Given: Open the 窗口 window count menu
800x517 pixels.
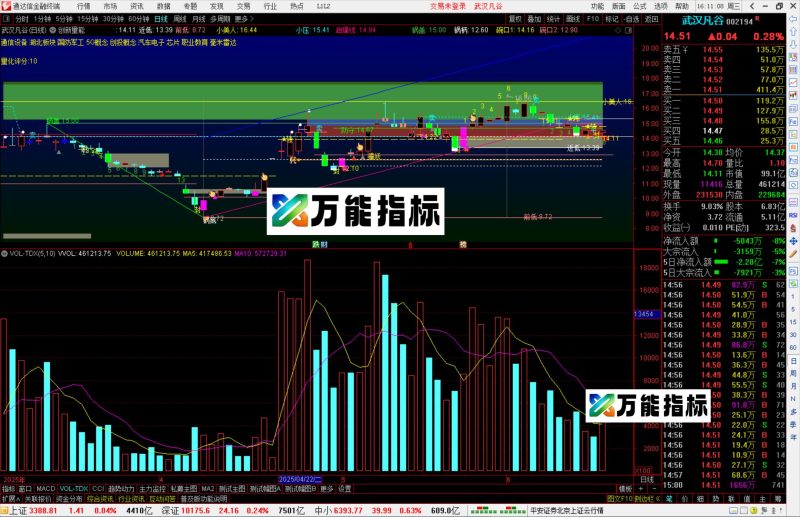Looking at the screenshot, I should point(25,489).
